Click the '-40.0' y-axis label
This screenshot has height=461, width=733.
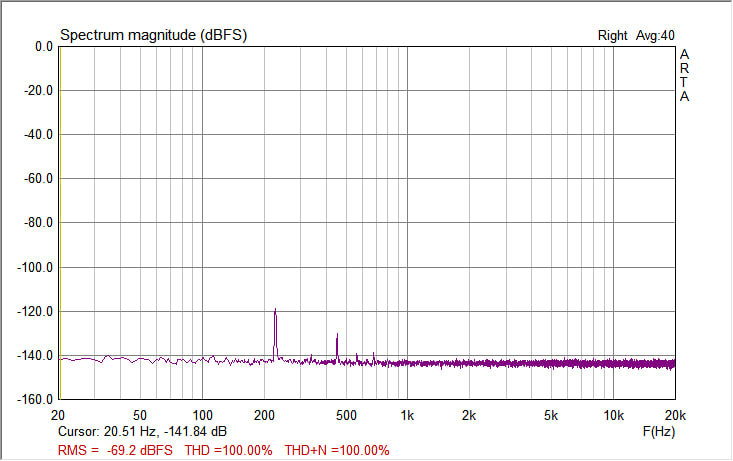[x=39, y=135]
